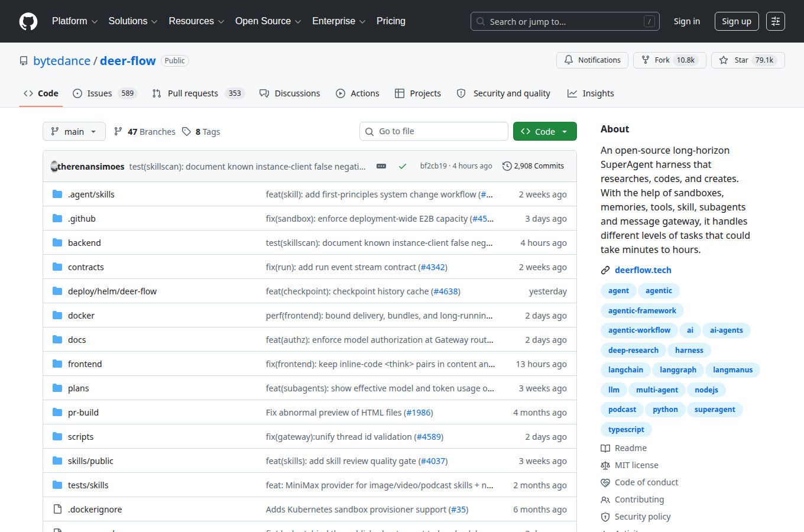Select the langgraph topic tag
The height and width of the screenshot is (532, 804).
coord(677,369)
